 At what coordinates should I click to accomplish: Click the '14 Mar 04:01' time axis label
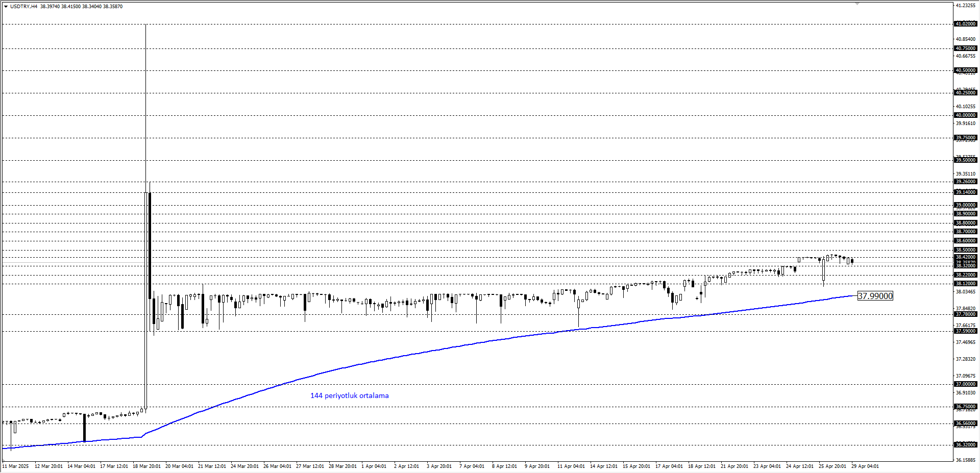pyautogui.click(x=81, y=466)
